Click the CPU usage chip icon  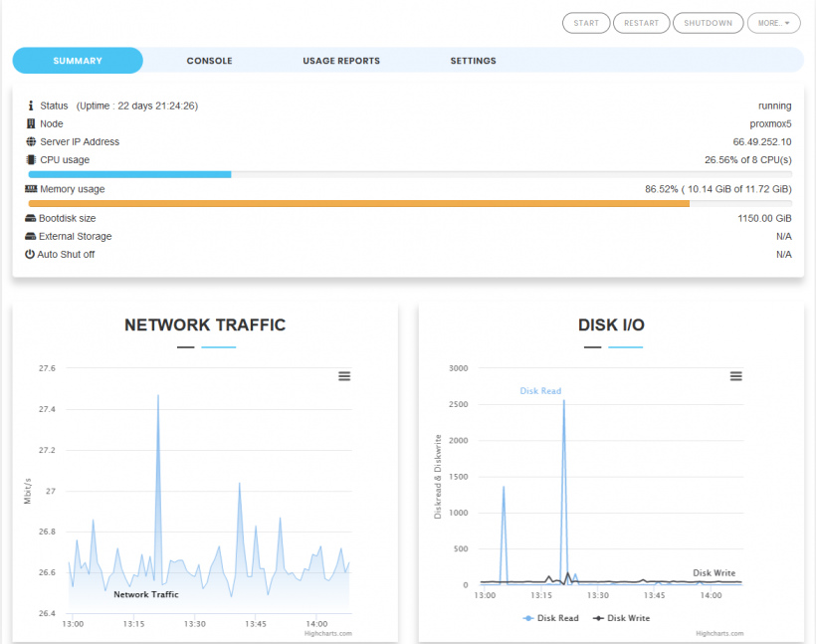[x=31, y=159]
